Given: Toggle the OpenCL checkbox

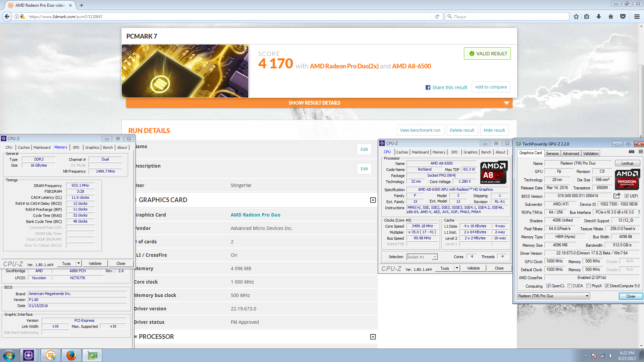Looking at the screenshot, I should tap(548, 286).
